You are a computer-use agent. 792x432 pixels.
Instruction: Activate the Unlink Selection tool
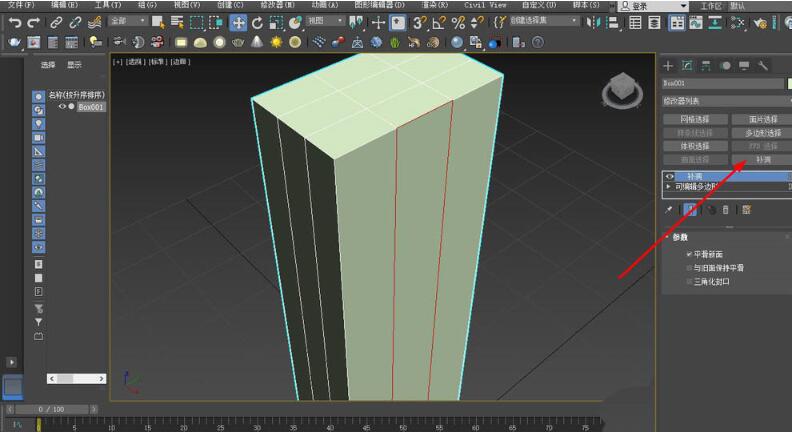pos(75,23)
